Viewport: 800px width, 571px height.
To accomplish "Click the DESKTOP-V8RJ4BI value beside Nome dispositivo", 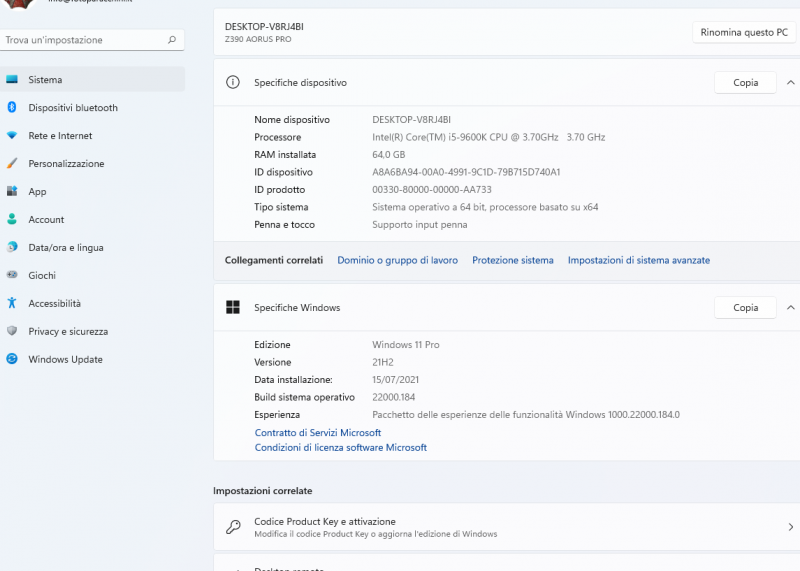I will click(x=411, y=120).
